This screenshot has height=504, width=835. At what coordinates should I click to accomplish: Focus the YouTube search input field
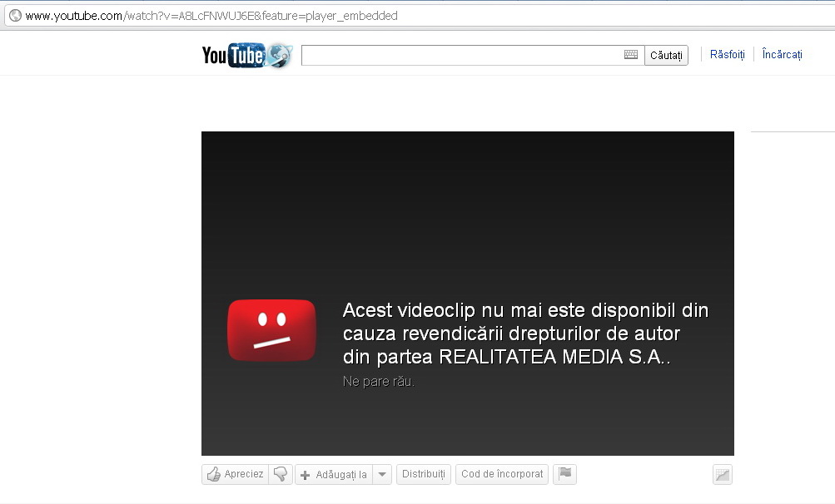tap(462, 55)
